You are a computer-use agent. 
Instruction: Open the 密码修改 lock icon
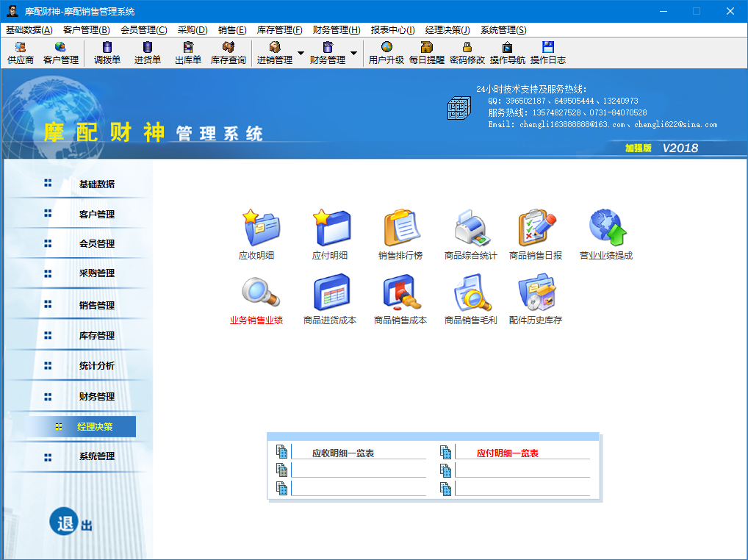[x=467, y=53]
